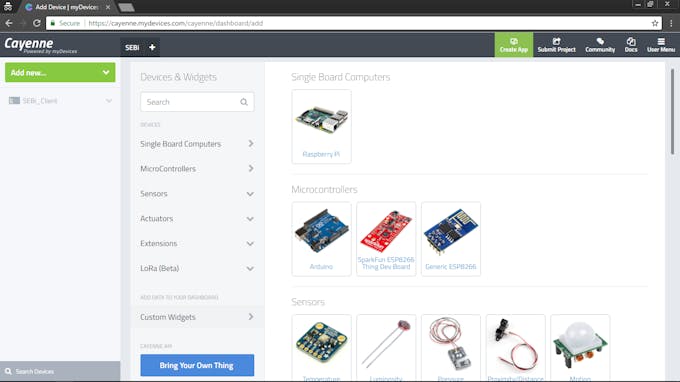Click chevron next to Single Board Computers
680x382 pixels.
coord(251,144)
